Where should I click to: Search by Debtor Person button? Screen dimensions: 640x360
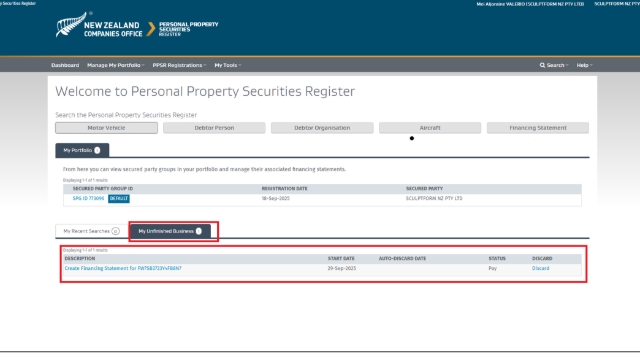coord(214,128)
